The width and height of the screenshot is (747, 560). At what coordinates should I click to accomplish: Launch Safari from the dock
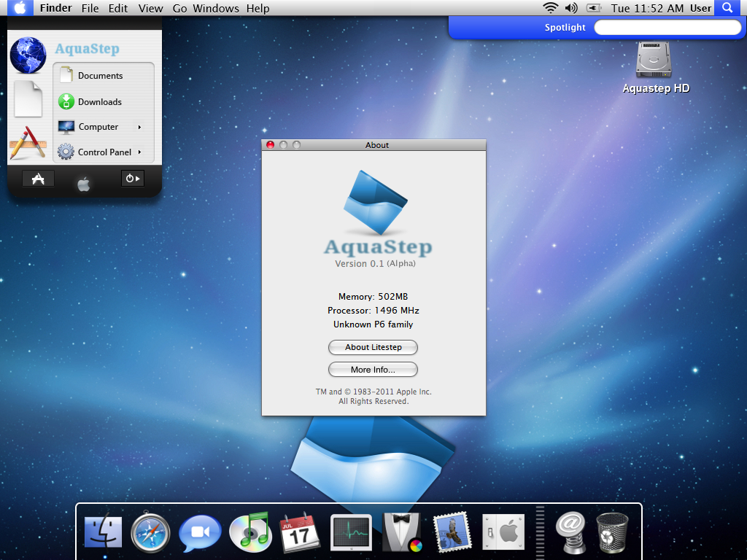(150, 532)
